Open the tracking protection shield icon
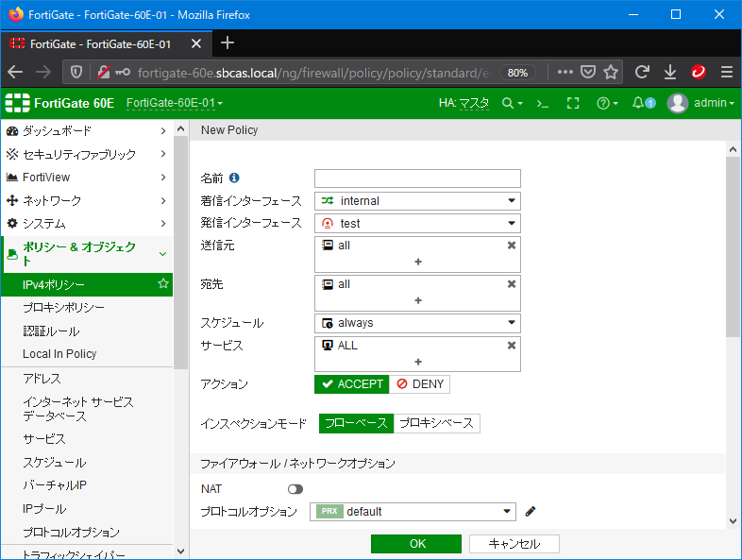This screenshot has height=560, width=742. point(76,73)
